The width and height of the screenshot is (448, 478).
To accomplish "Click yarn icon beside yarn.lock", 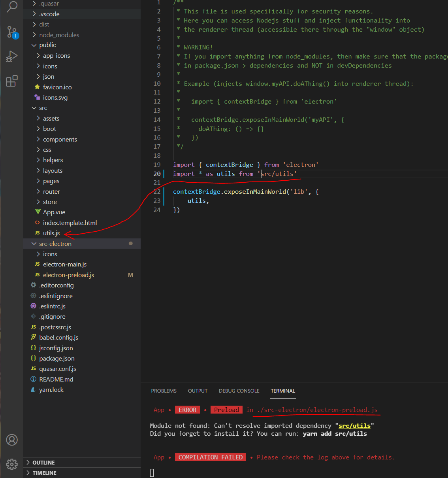I will point(34,389).
